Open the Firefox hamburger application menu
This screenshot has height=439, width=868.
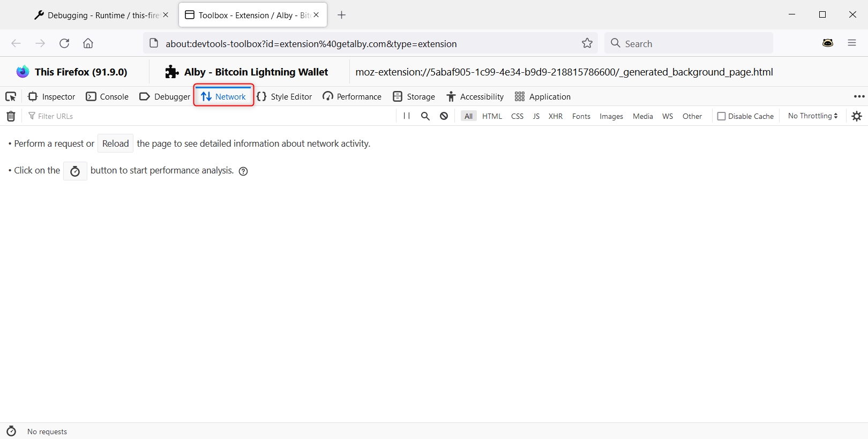click(852, 43)
